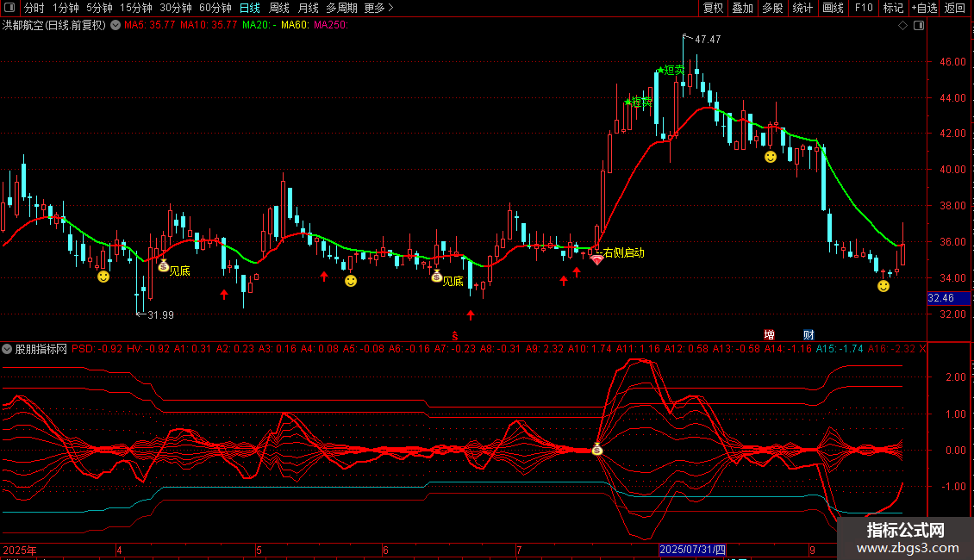
Task: Open dropdown next to 洪都航空 title
Action: tap(116, 25)
